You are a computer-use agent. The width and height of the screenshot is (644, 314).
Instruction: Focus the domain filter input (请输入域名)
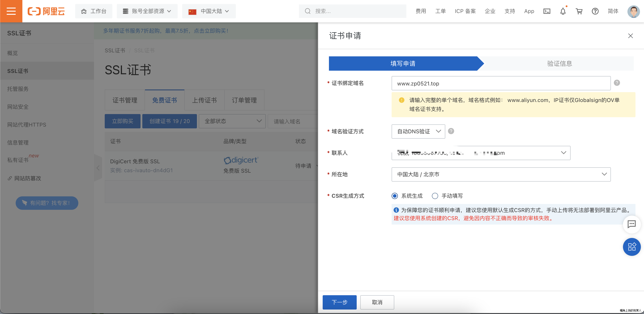292,121
